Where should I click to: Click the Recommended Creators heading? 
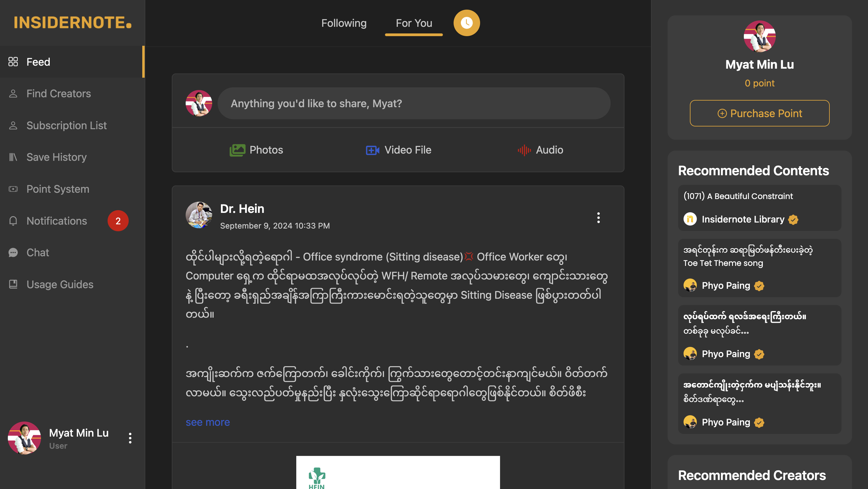[x=752, y=475]
